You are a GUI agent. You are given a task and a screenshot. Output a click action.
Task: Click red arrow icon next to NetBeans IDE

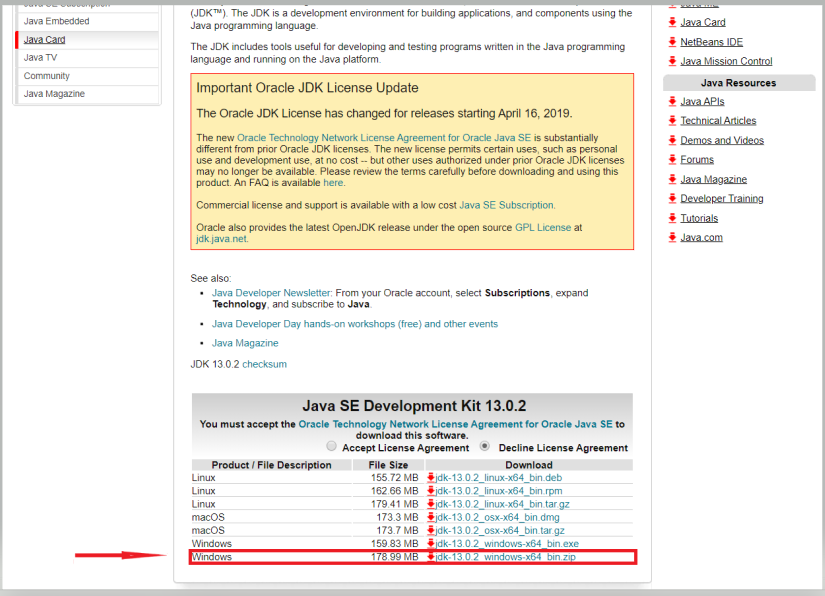pos(672,42)
